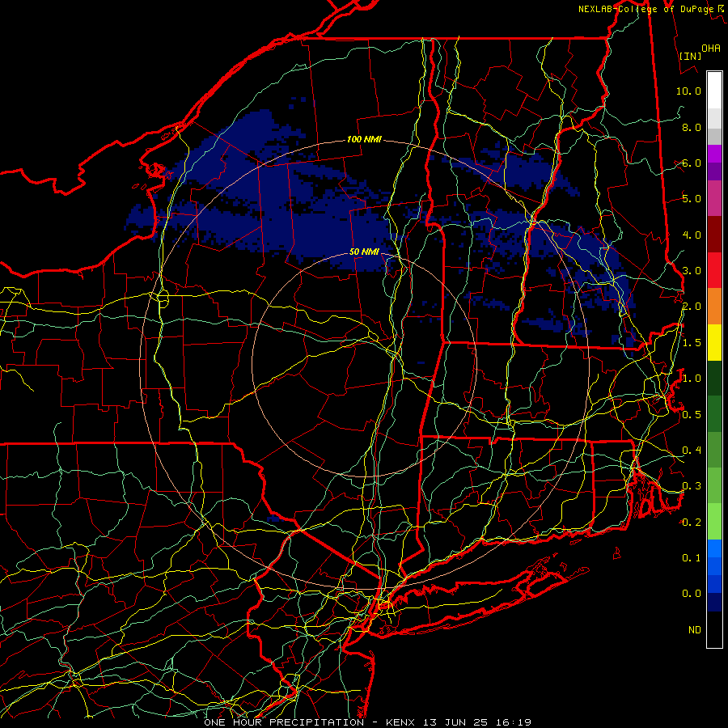The width and height of the screenshot is (728, 728).
Task: Click the '13 JUN 25 16:19' timestamp
Action: [476, 722]
